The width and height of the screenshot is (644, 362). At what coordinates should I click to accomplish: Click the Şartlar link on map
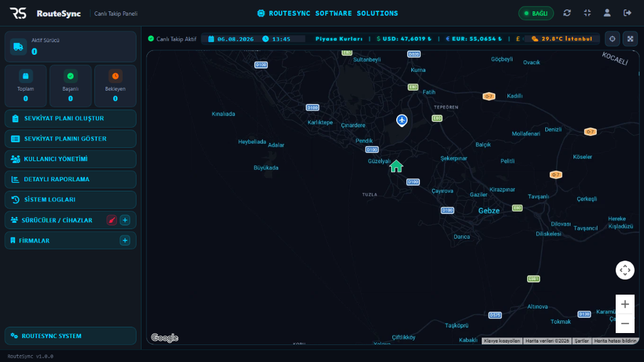582,341
